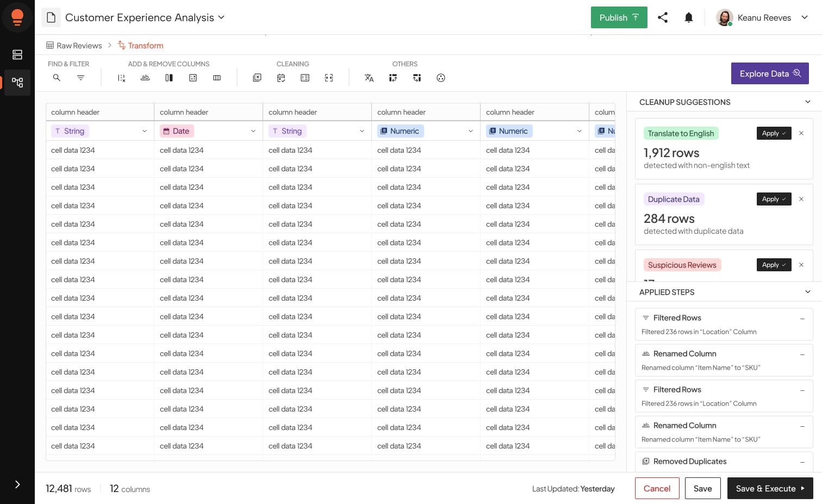The width and height of the screenshot is (822, 504).
Task: Click the orange lightbulb app logo
Action: pos(17,17)
